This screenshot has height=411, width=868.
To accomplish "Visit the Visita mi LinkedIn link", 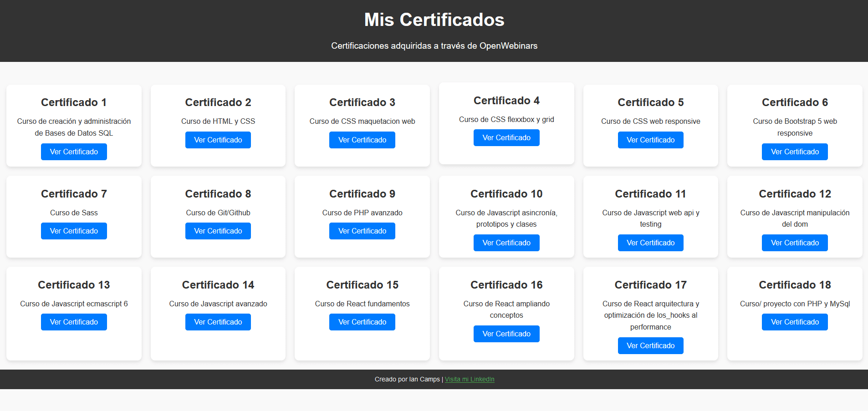I will tap(470, 379).
